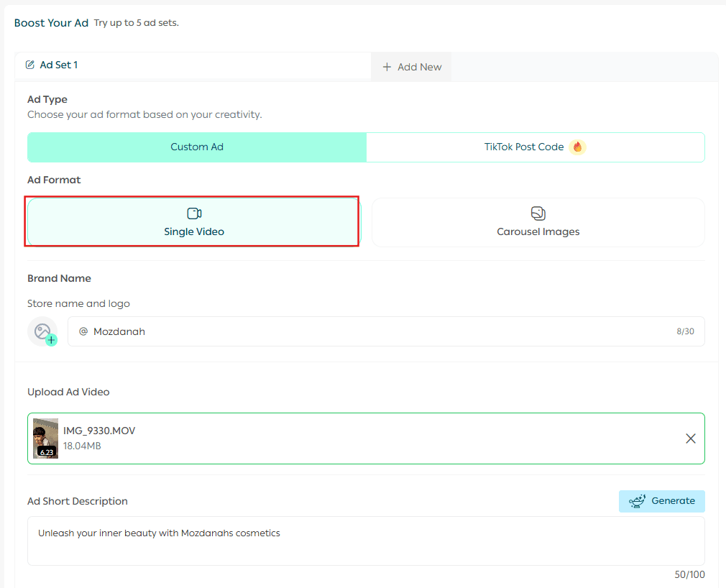The height and width of the screenshot is (588, 726).
Task: Click the pencil edit icon beside Ad Set 1
Action: (x=30, y=65)
